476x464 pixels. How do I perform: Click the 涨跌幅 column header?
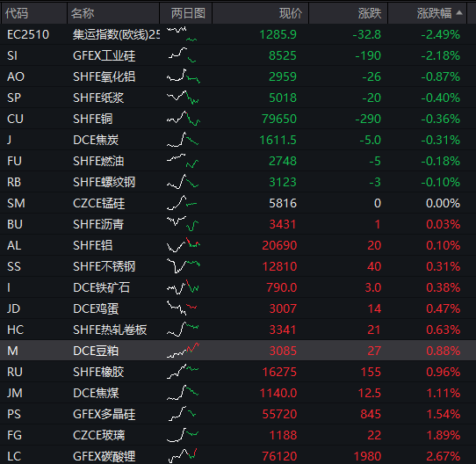pos(428,13)
